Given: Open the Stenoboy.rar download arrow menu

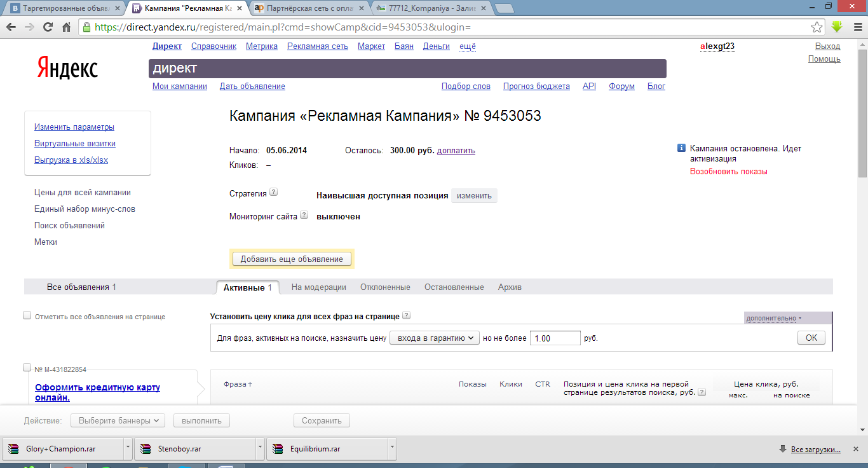Looking at the screenshot, I should click(260, 449).
